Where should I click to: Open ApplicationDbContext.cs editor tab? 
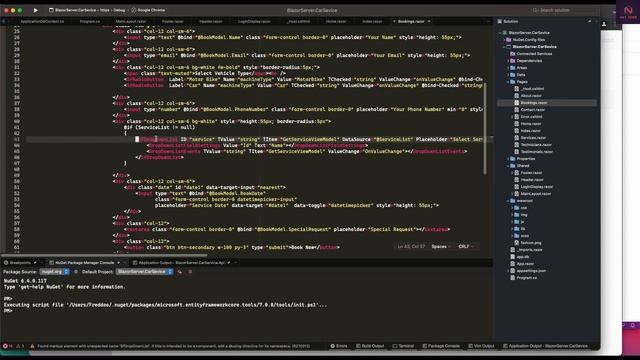(42, 21)
